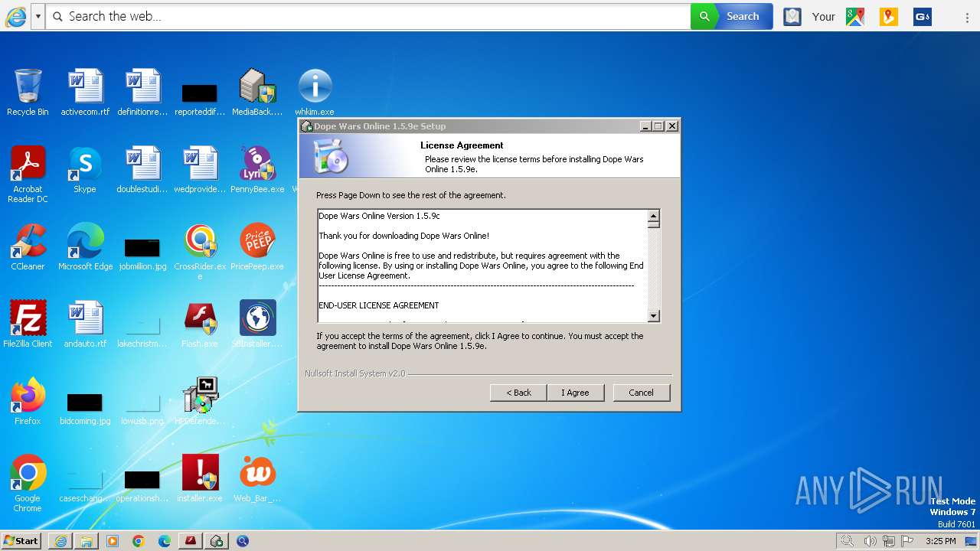Open Edge from the taskbar
Screen dimensions: 980x551
[165, 541]
